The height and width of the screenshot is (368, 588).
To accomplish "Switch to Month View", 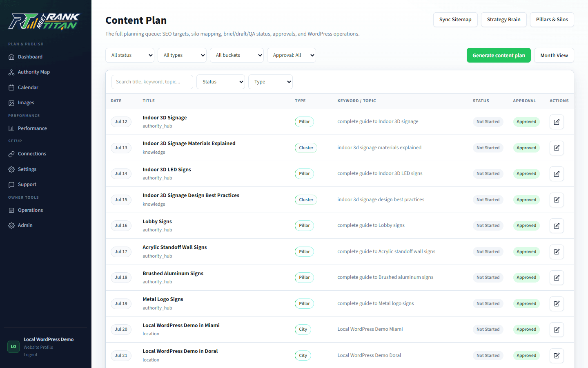I will tap(554, 55).
